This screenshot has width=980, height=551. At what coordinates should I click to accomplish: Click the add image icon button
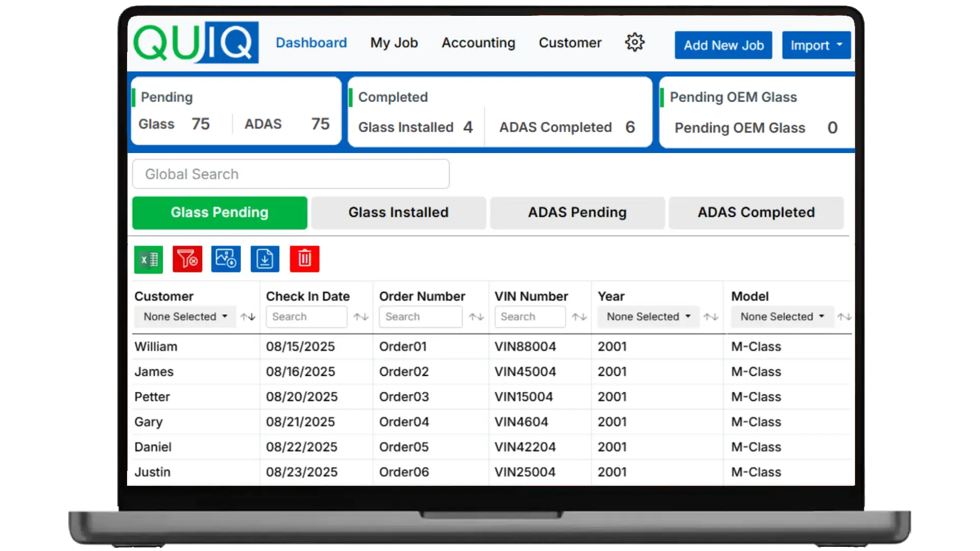pos(226,259)
